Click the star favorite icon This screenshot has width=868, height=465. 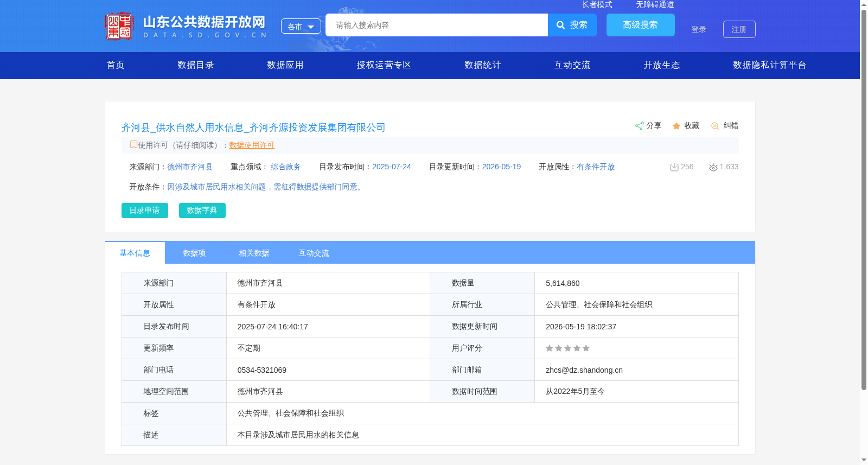[676, 126]
